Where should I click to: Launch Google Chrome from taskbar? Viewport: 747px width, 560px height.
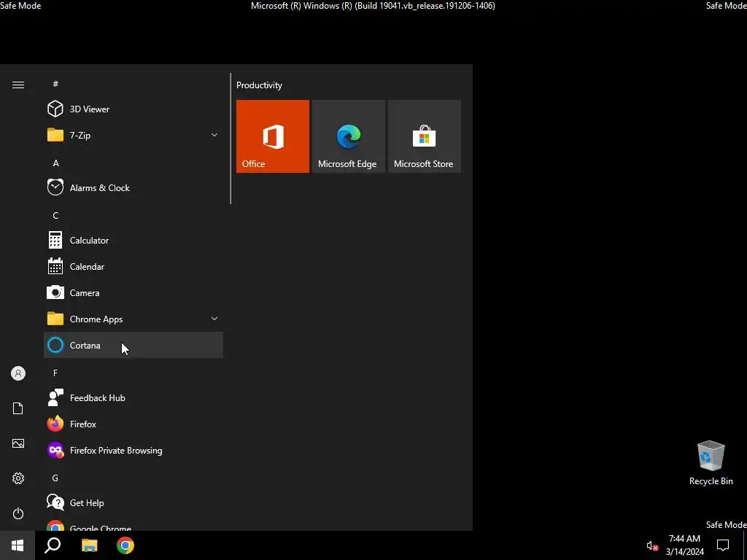pyautogui.click(x=125, y=545)
